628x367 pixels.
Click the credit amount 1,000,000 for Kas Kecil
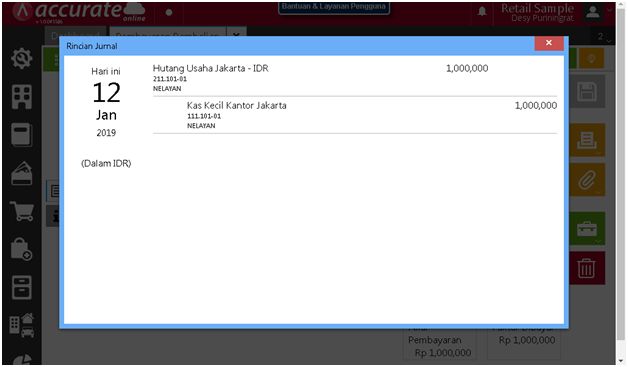click(x=535, y=106)
